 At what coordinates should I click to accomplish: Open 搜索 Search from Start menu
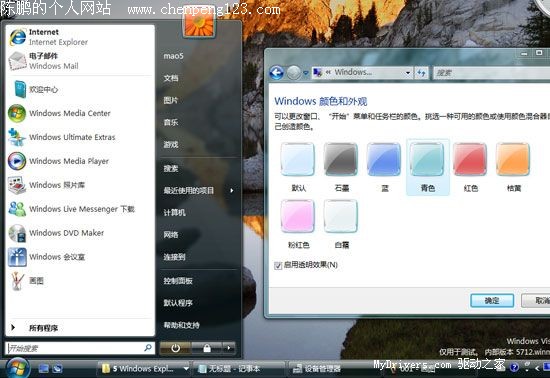171,169
